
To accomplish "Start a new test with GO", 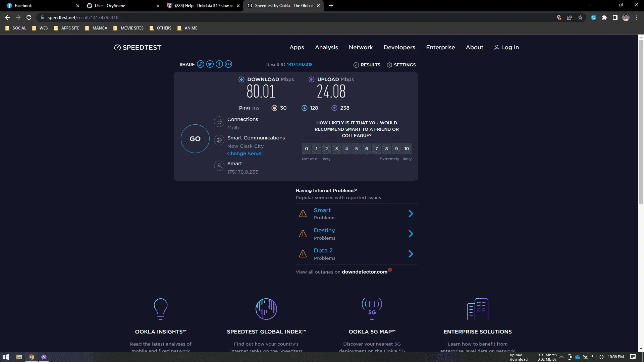I will (x=195, y=139).
